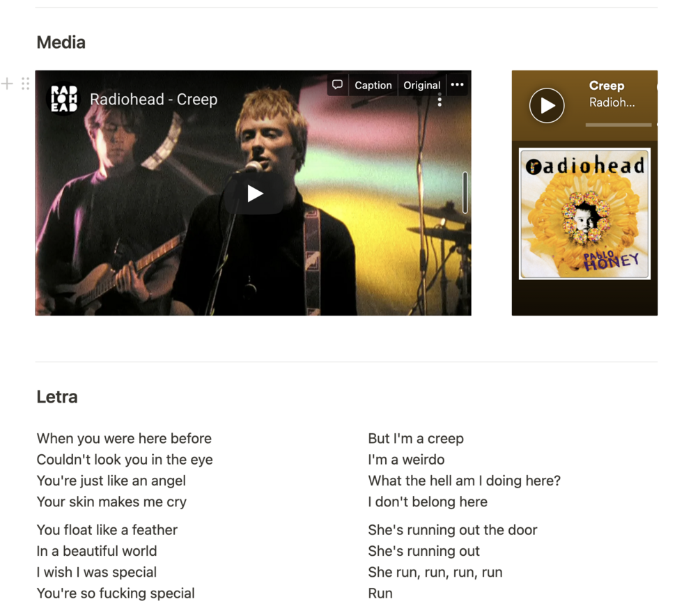Play Creep in the Spotify embed
Screen dimensions: 700x606
[x=547, y=105]
